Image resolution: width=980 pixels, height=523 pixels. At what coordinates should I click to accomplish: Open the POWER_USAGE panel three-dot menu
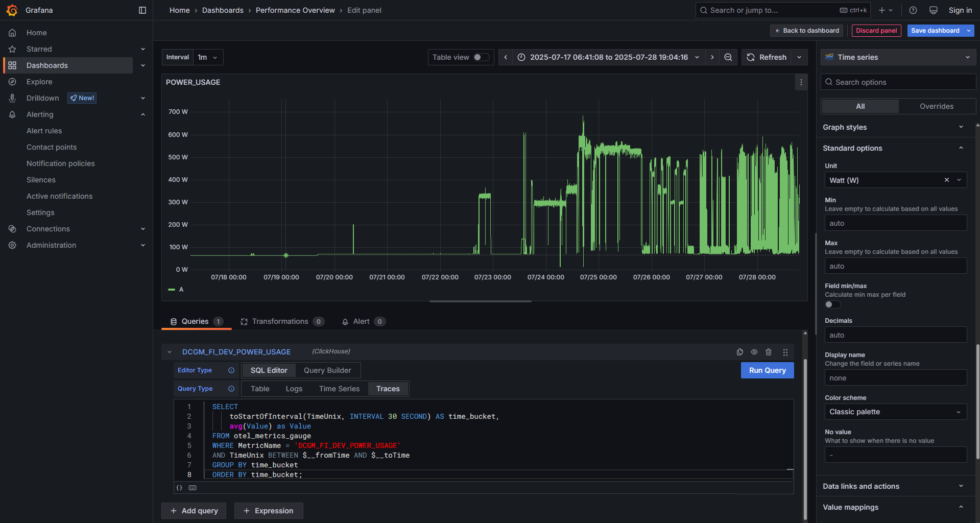pos(801,82)
